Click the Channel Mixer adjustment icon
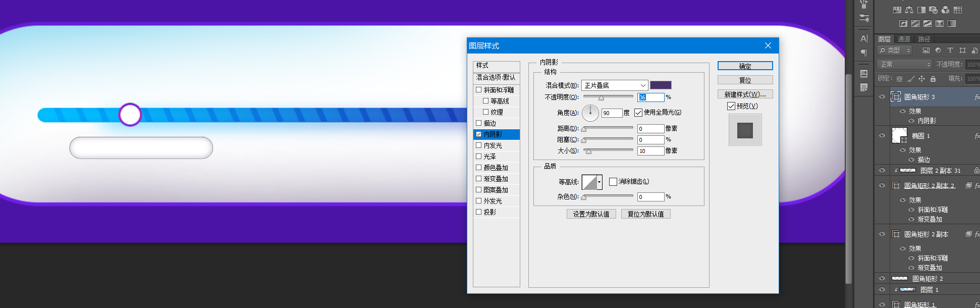The height and width of the screenshot is (308, 980). [x=945, y=10]
